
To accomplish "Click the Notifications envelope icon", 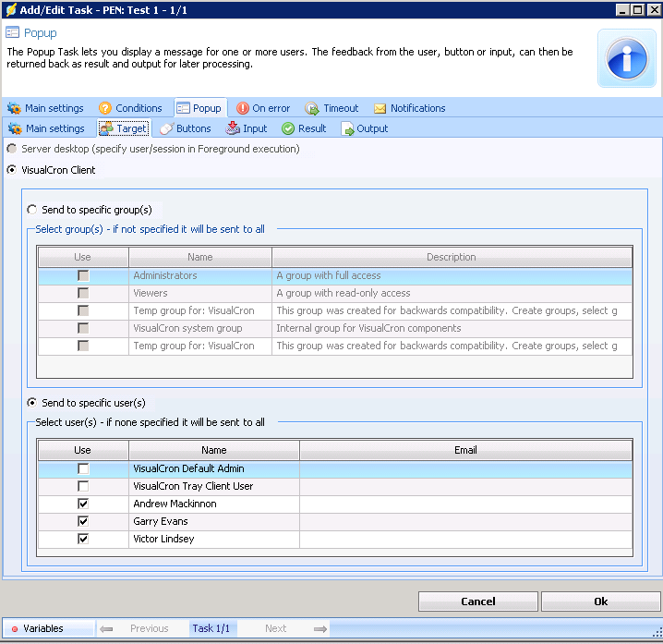I will tap(380, 108).
